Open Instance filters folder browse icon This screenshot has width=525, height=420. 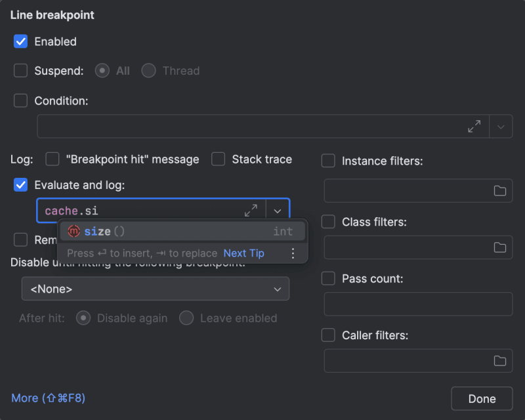[x=500, y=191]
